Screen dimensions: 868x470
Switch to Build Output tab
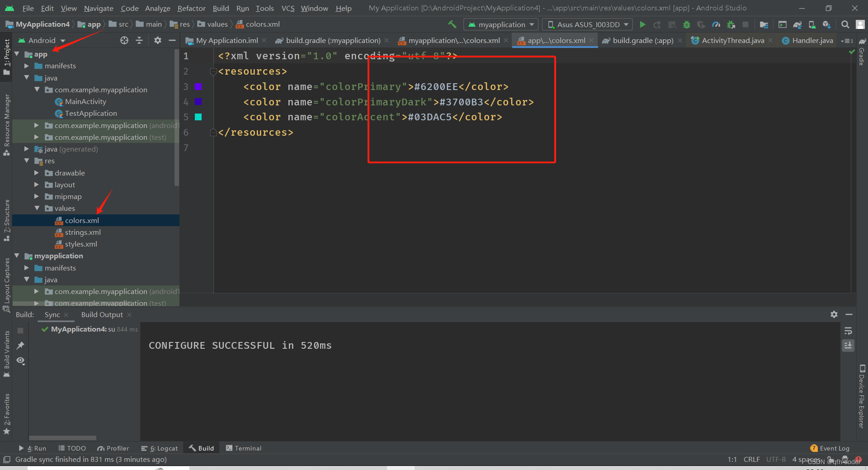[x=102, y=315]
